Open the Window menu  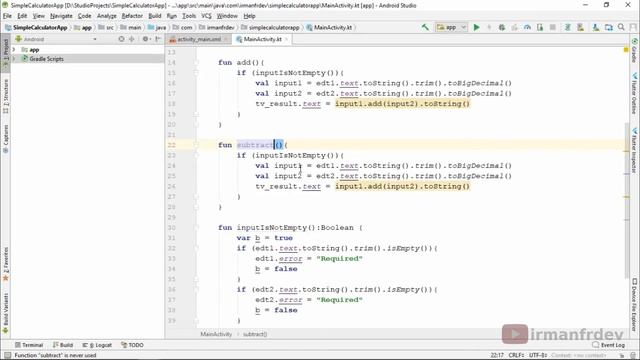pos(227,16)
